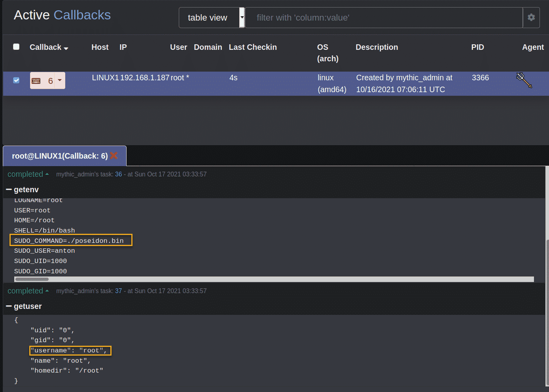Open task 36 details link
This screenshot has width=549, height=392.
[118, 174]
